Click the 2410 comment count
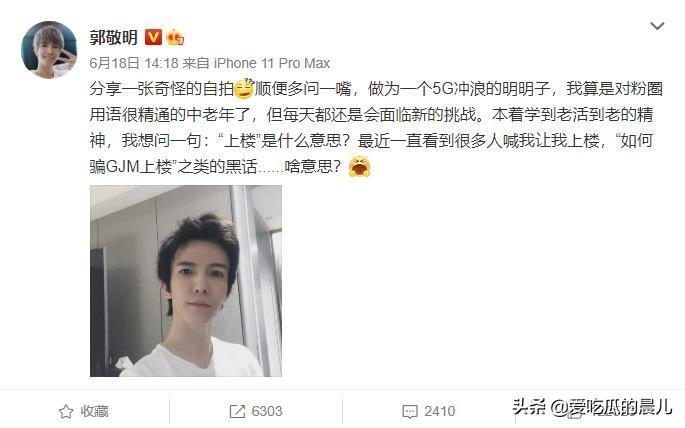The height and width of the screenshot is (428, 685). point(439,411)
